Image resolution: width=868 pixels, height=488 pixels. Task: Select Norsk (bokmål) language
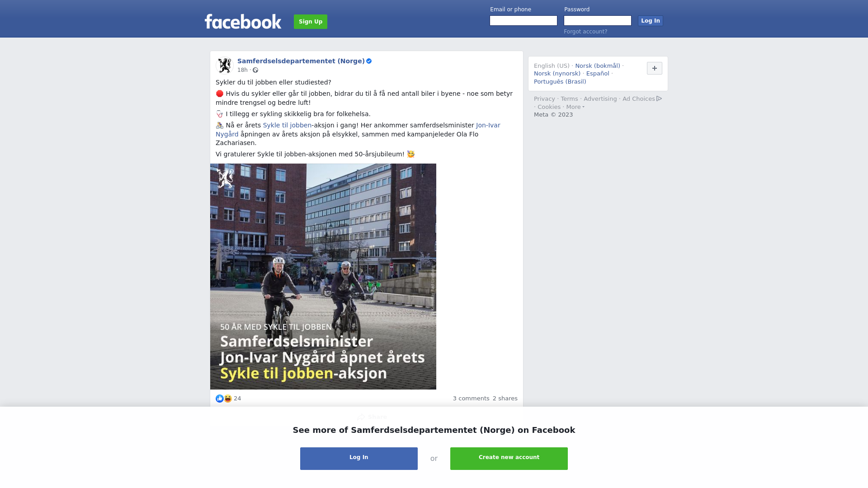coord(598,66)
